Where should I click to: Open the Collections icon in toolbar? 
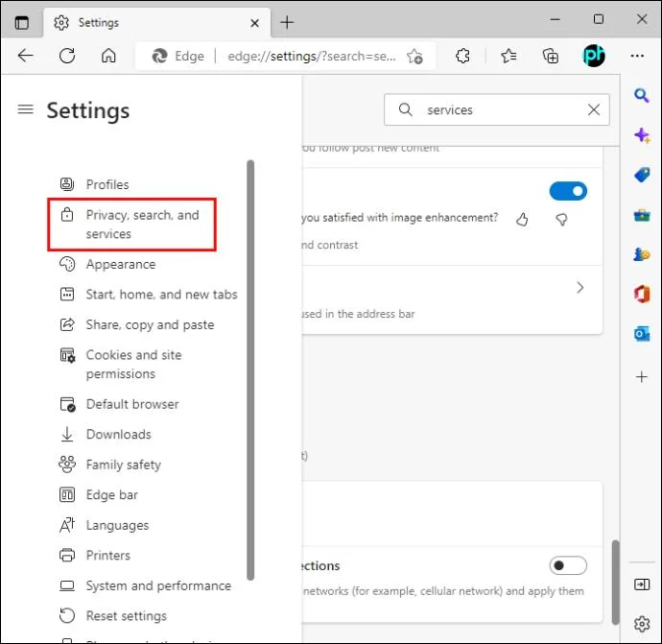pyautogui.click(x=551, y=56)
